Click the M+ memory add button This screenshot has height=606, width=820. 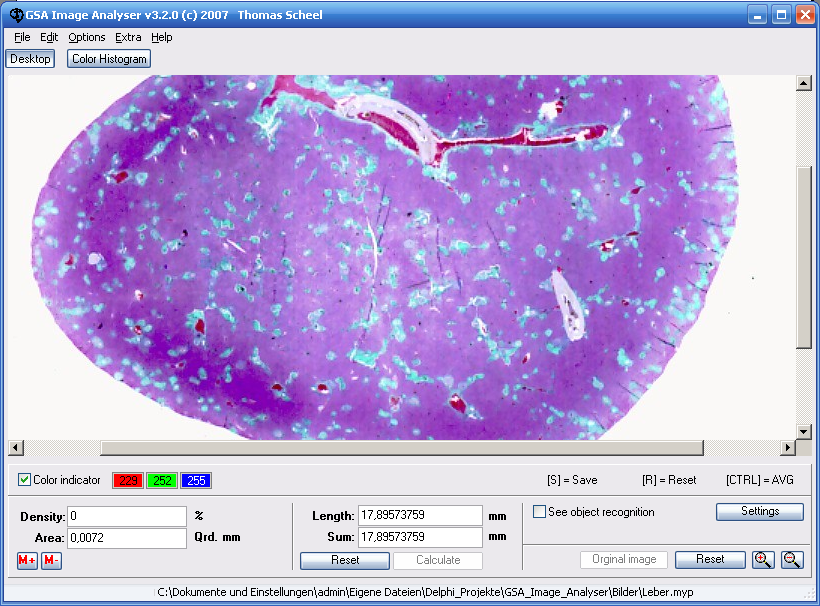point(27,561)
